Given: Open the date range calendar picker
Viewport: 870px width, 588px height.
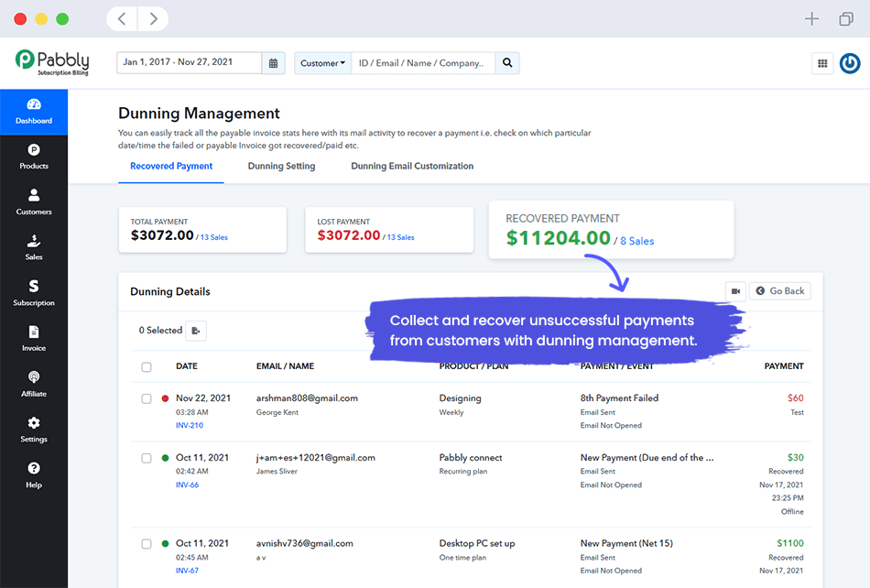Looking at the screenshot, I should click(x=272, y=63).
